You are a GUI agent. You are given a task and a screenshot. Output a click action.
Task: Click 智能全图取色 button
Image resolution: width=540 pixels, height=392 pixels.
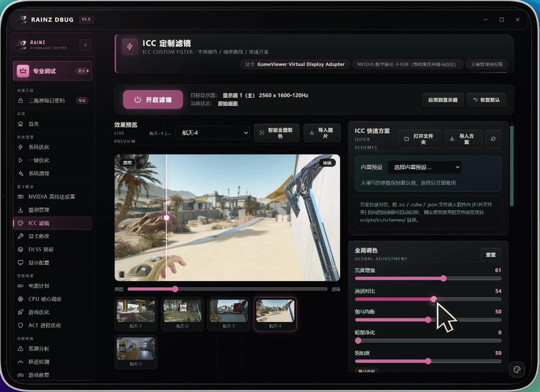(277, 133)
